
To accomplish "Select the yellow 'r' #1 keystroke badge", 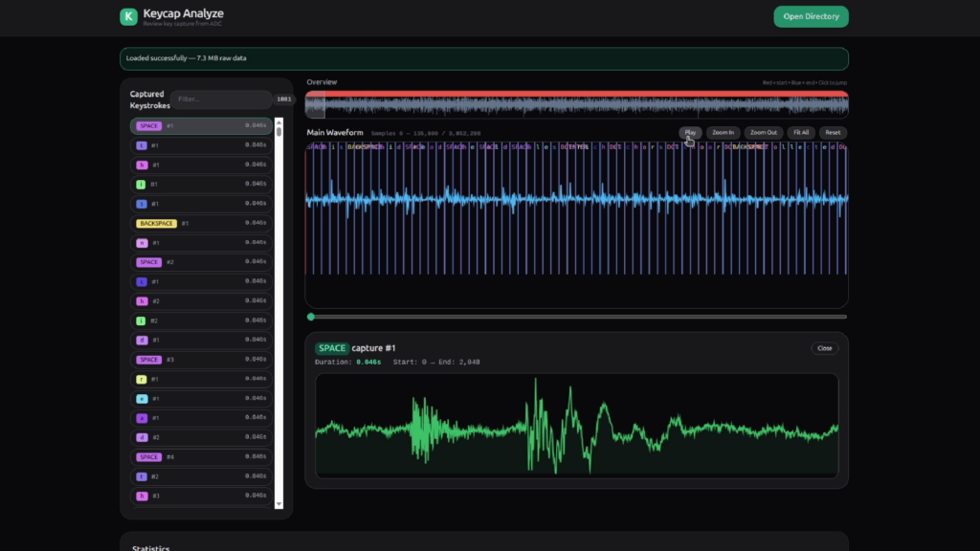I will [x=142, y=379].
